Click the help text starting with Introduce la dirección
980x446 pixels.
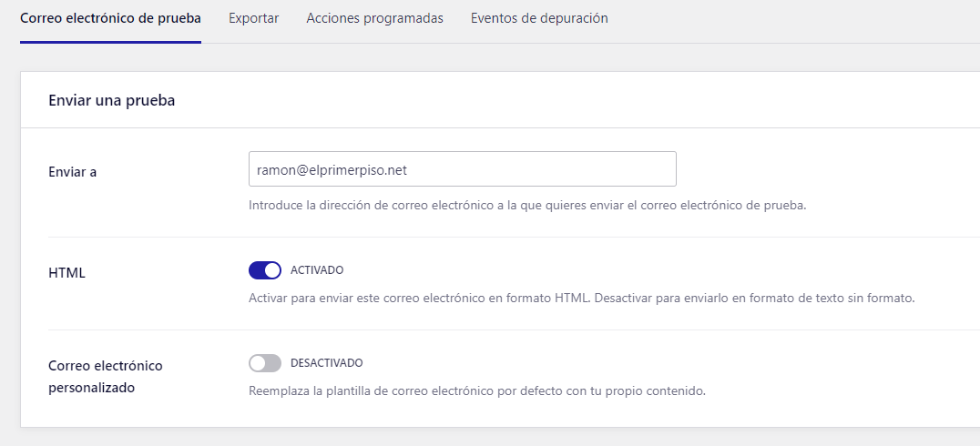[527, 206]
